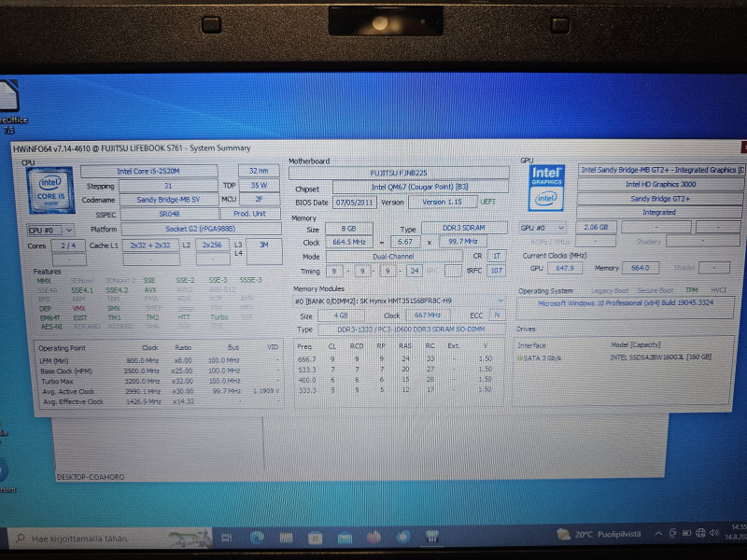Click the DESKTOP-COAHORO computer name
The height and width of the screenshot is (560, 747).
point(91,477)
